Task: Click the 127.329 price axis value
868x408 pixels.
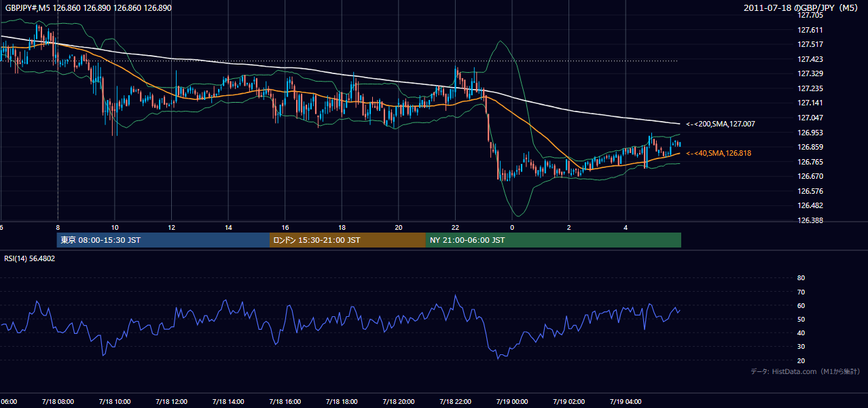Action: point(810,73)
